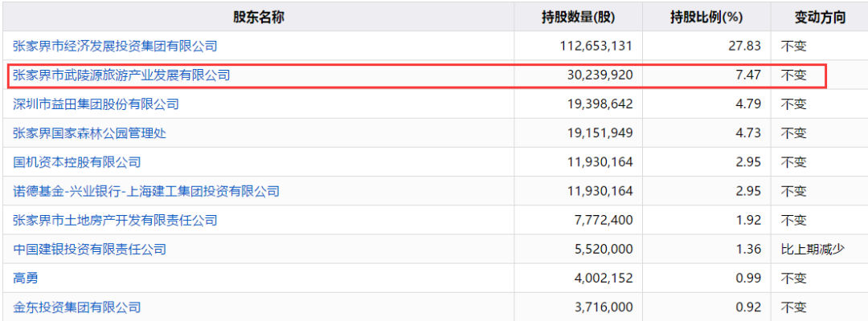Click 张家界市武陵源旅游产业发展有限公司 link
Image resolution: width=868 pixels, height=321 pixels.
[x=121, y=75]
